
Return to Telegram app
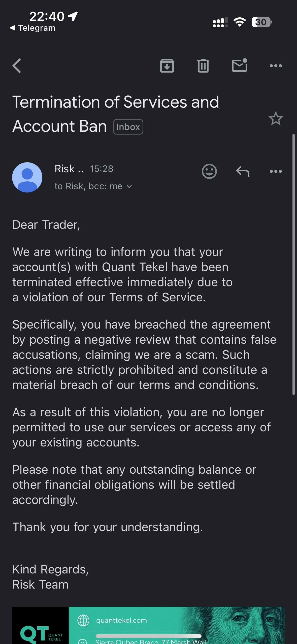pyautogui.click(x=33, y=28)
